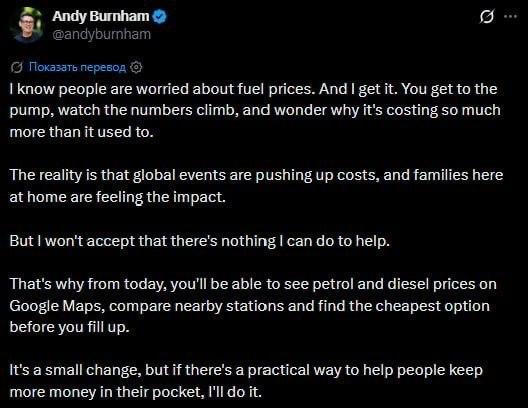Click the Andy Burnham display name

pyautogui.click(x=100, y=16)
